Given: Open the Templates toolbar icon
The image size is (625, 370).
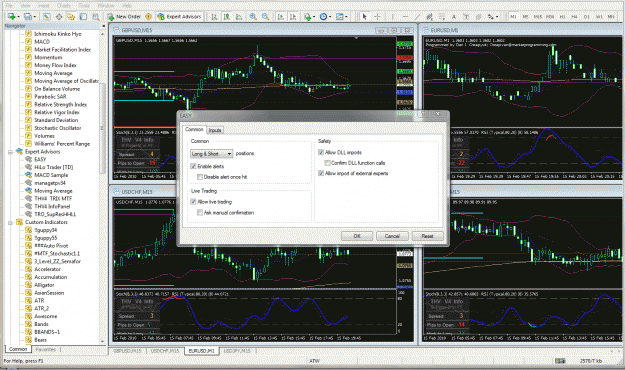Looking at the screenshot, I should 339,16.
